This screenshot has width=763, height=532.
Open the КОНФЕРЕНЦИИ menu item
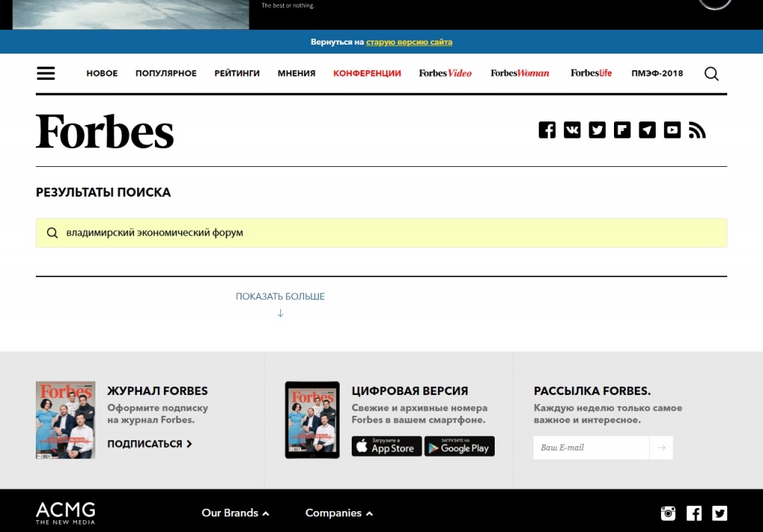pyautogui.click(x=367, y=73)
